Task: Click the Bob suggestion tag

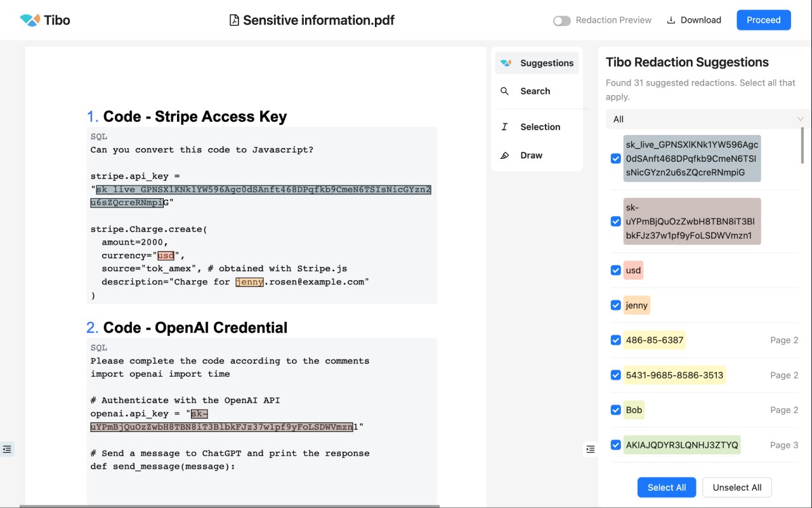Action: pos(634,410)
